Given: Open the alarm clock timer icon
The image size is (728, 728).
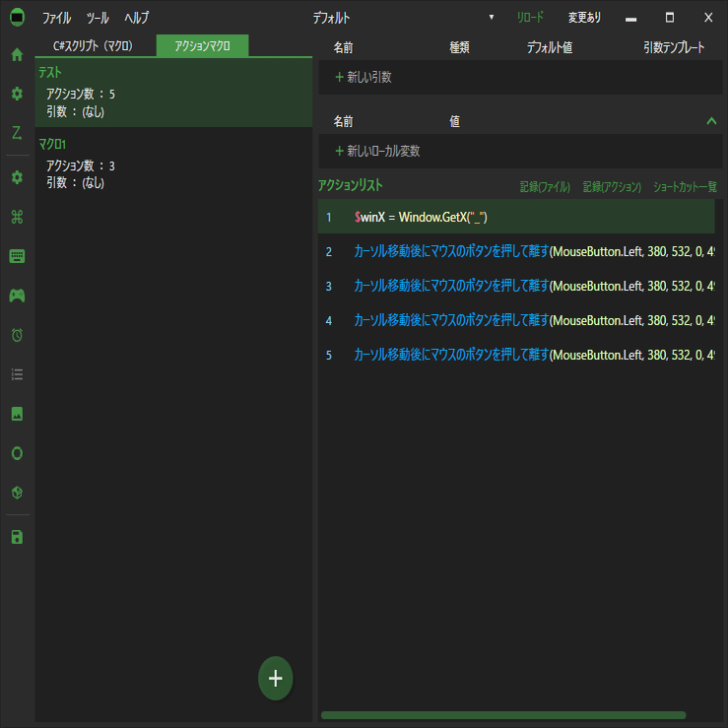Looking at the screenshot, I should click(x=17, y=335).
